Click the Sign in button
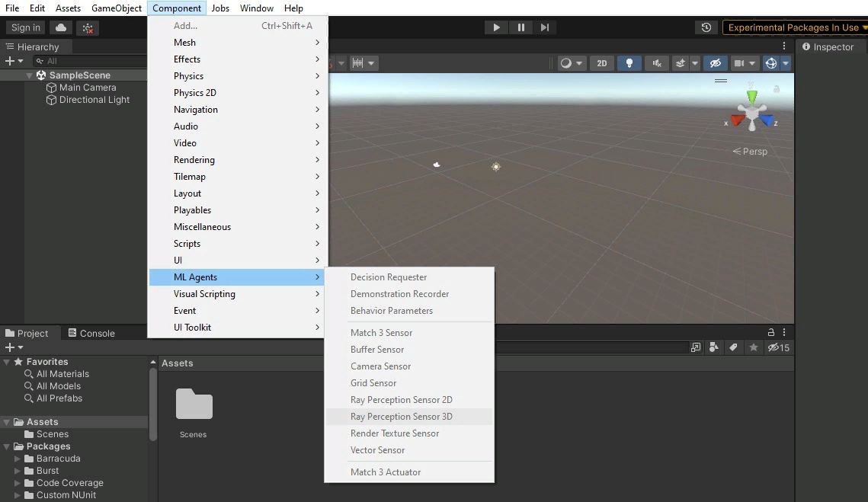868x502 pixels. pyautogui.click(x=25, y=27)
